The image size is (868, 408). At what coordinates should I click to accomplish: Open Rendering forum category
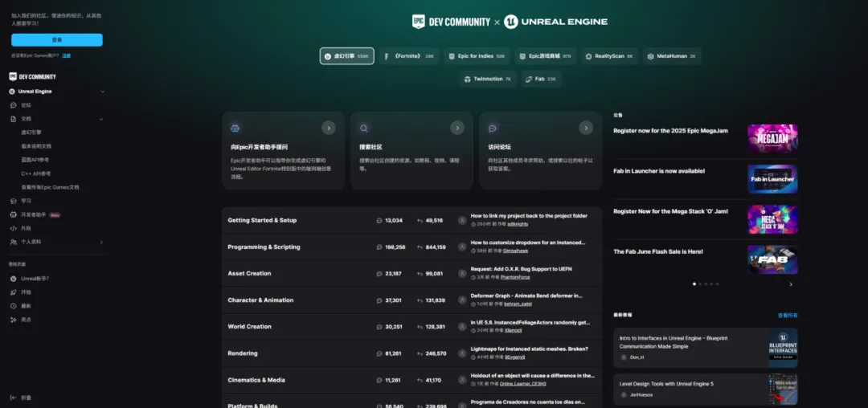pyautogui.click(x=243, y=353)
